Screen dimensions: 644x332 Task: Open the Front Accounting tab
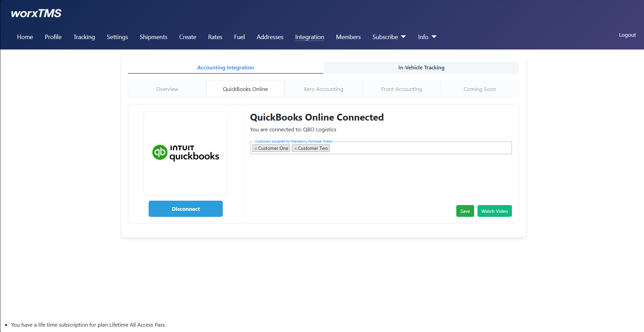tap(401, 89)
